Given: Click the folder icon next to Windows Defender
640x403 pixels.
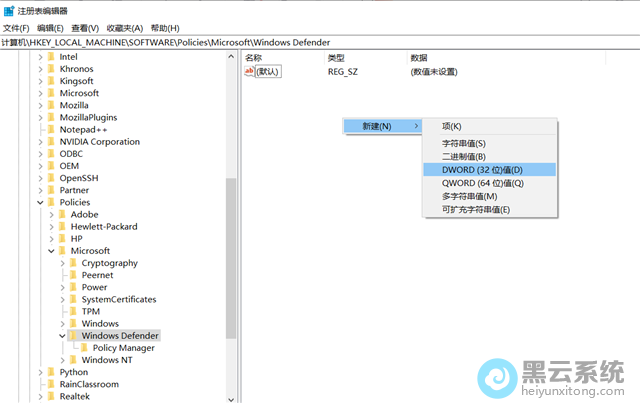Looking at the screenshot, I should click(x=72, y=336).
